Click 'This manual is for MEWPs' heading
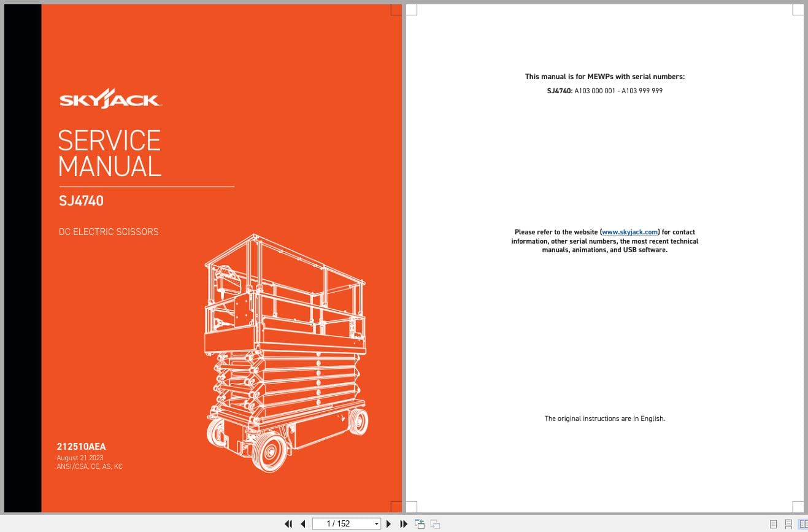 605,77
